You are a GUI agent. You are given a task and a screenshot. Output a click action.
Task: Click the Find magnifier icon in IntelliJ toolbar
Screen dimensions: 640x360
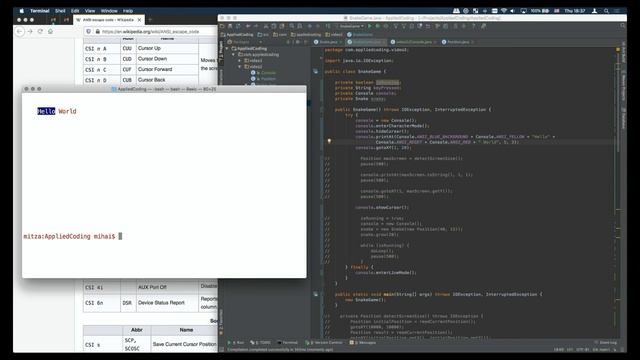292,26
